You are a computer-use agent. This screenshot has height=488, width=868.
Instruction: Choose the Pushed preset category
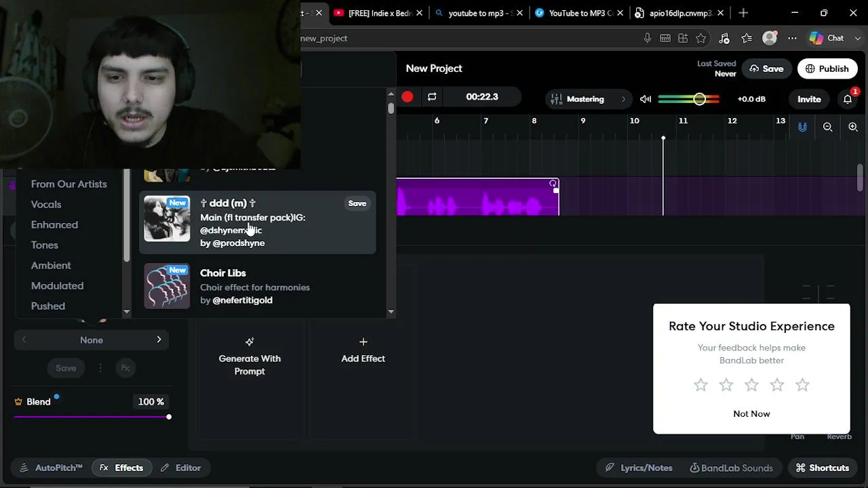[48, 306]
